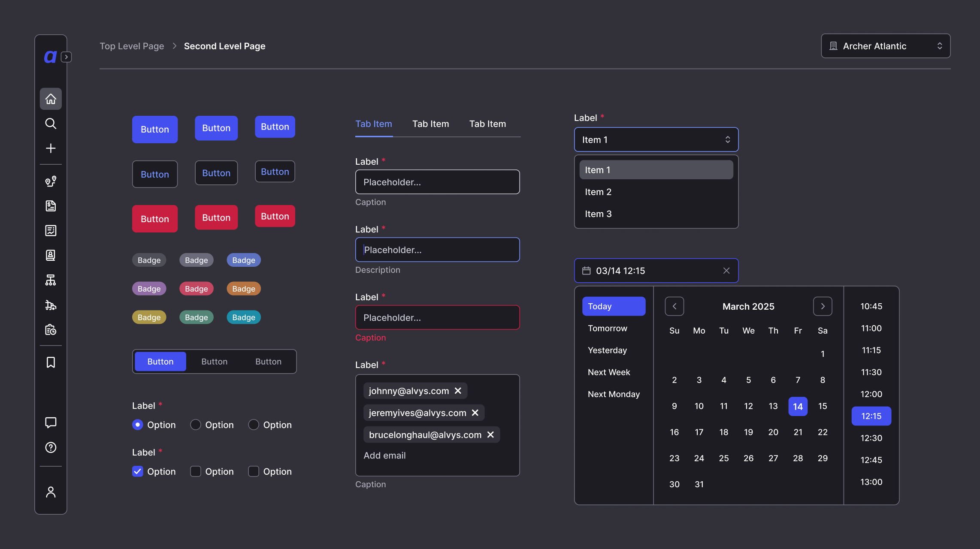Pick 12:30 in the time list
This screenshot has width=980, height=549.
pos(871,438)
